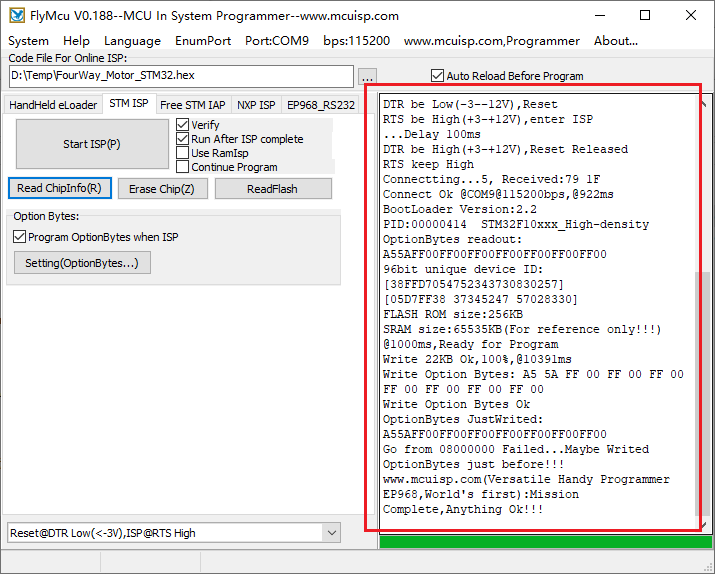This screenshot has height=574, width=715.
Task: Click log line 'RTS keep High'
Action: coord(428,164)
